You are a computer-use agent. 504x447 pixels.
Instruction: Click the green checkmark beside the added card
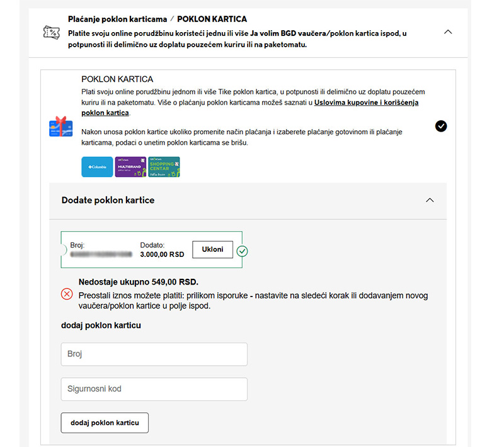[x=243, y=250]
